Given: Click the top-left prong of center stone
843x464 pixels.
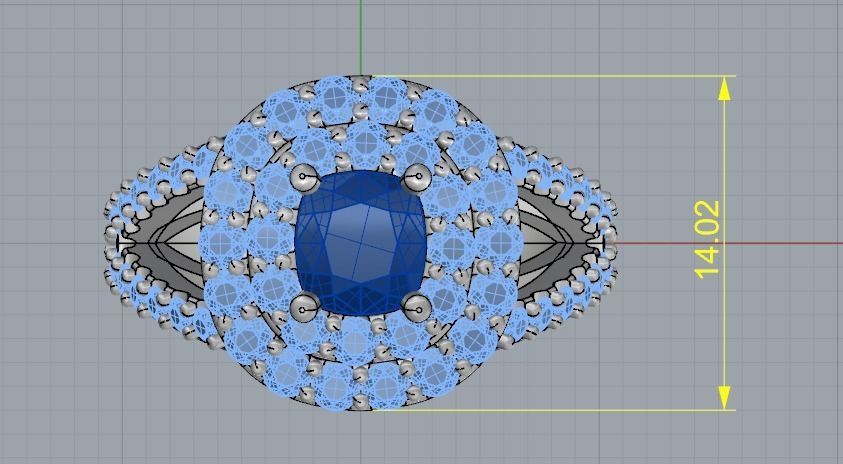Looking at the screenshot, I should (305, 179).
